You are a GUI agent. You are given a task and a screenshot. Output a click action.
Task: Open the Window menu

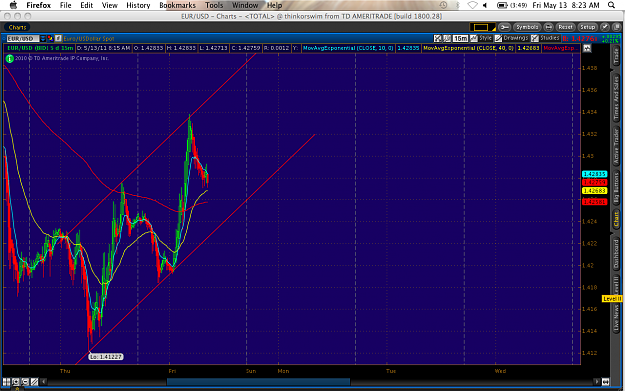point(245,5)
